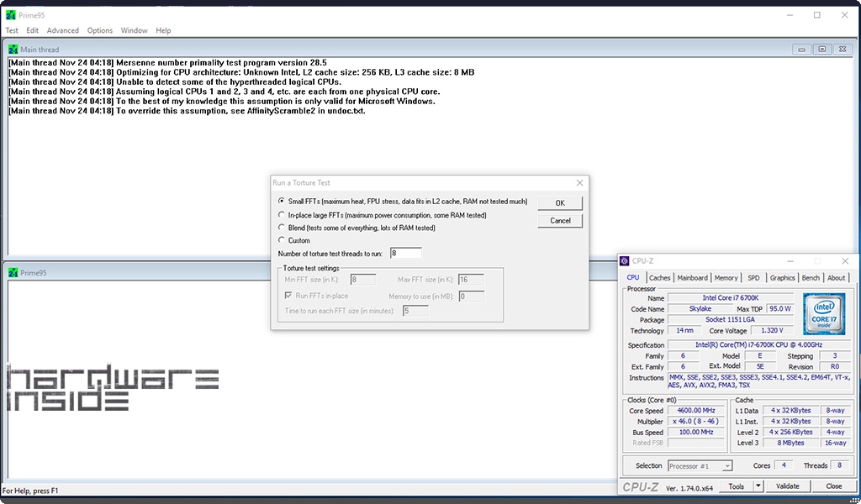Switch to the Caches tab in CPU-Z
This screenshot has height=504, width=861.
(659, 278)
